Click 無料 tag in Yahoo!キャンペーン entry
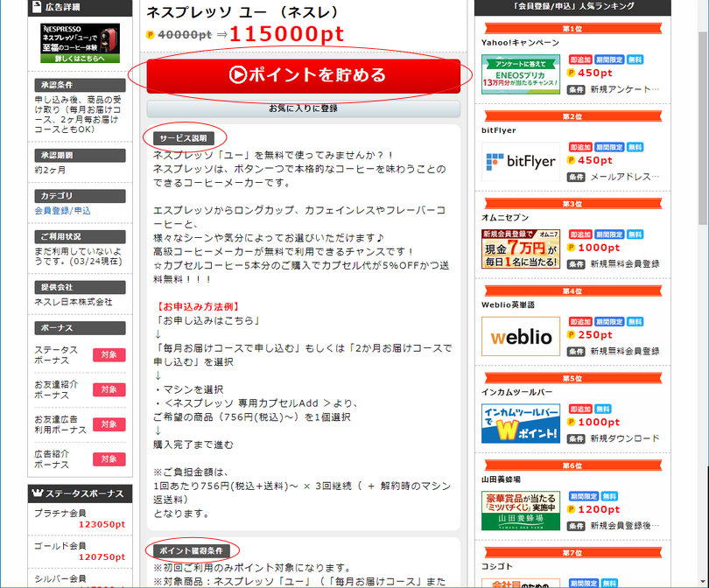This screenshot has height=588, width=709. (635, 59)
